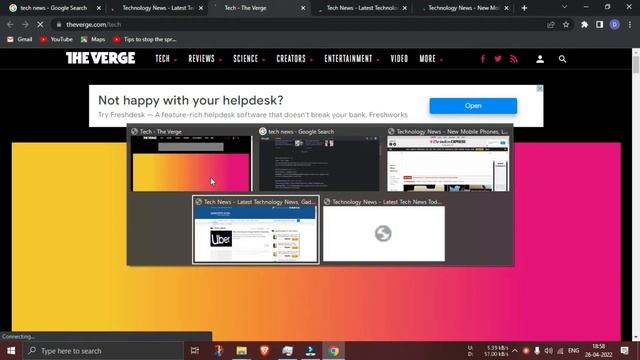
Task: Switch the ENG input language
Action: tap(573, 351)
